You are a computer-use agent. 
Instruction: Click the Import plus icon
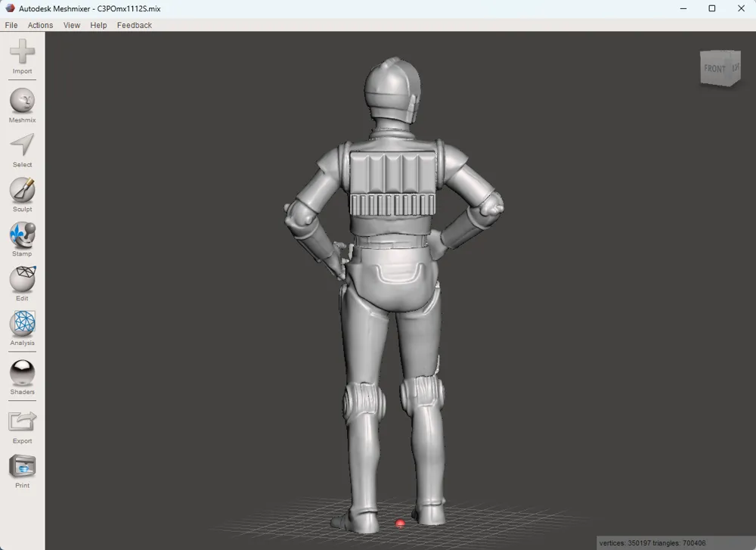point(22,51)
